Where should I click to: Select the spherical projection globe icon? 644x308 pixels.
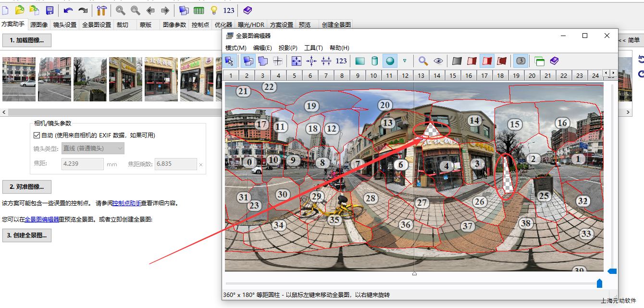(x=390, y=61)
